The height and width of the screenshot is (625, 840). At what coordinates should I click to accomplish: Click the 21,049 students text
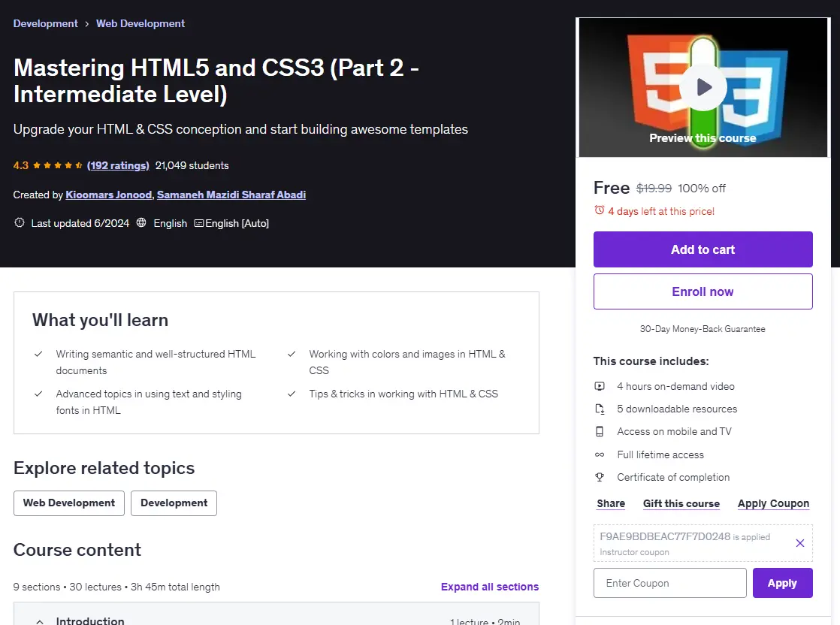point(192,165)
